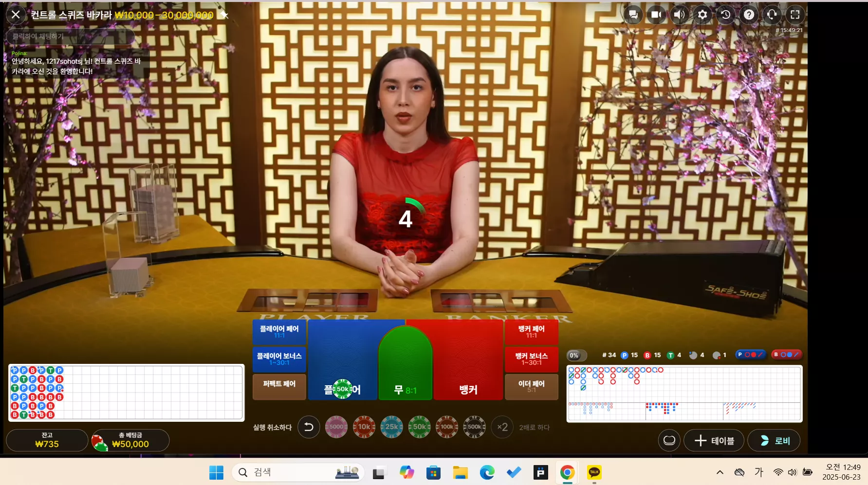868x485 pixels.
Task: Click the placed 50k chip on Player area
Action: coord(343,389)
